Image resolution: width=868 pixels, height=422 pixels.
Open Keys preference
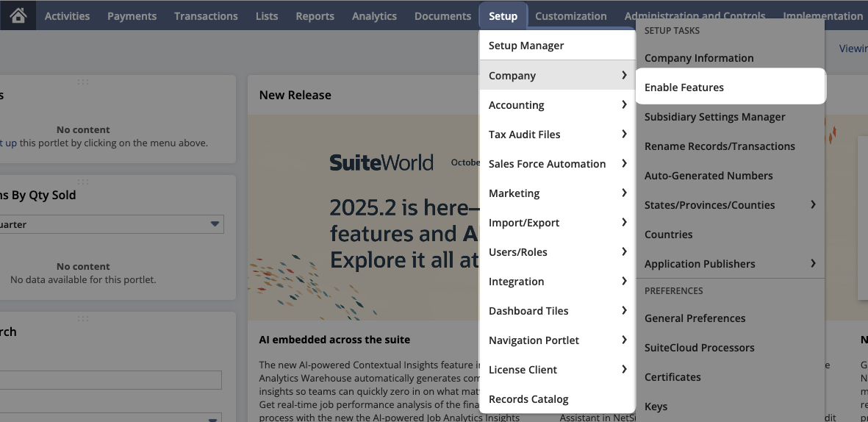pyautogui.click(x=730, y=406)
